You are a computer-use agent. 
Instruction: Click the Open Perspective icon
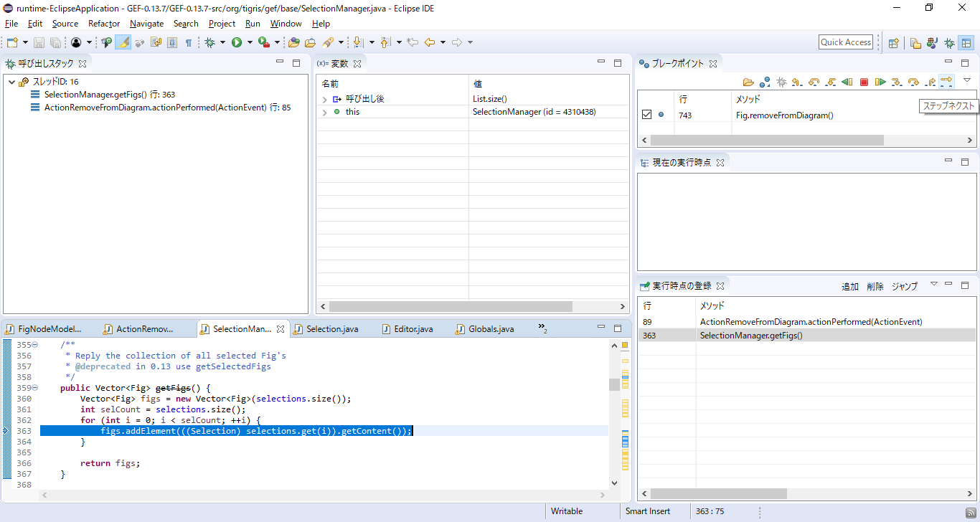pos(894,42)
